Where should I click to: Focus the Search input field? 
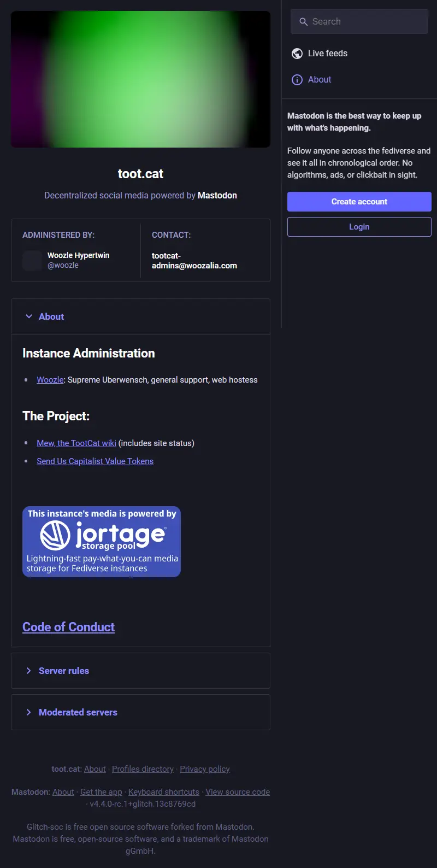click(359, 21)
